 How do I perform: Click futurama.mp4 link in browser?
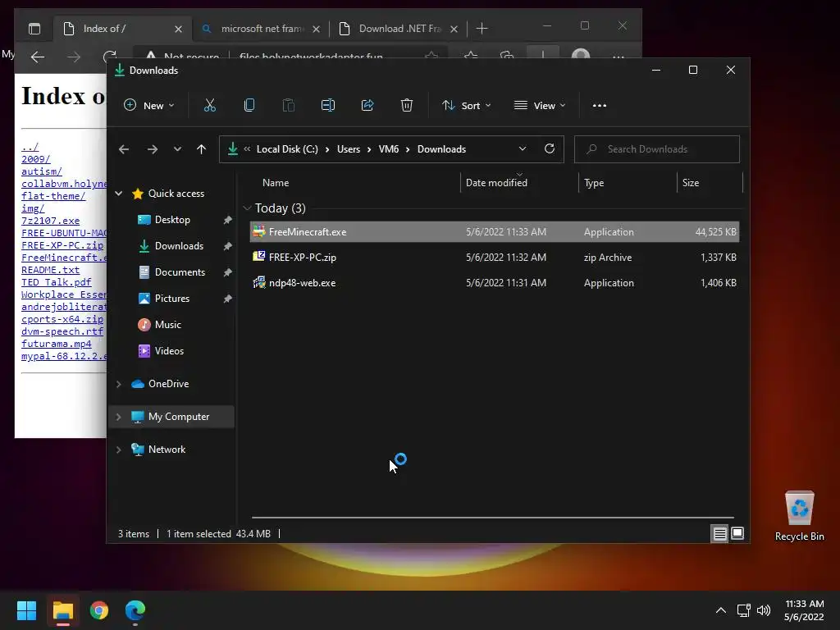coord(57,344)
